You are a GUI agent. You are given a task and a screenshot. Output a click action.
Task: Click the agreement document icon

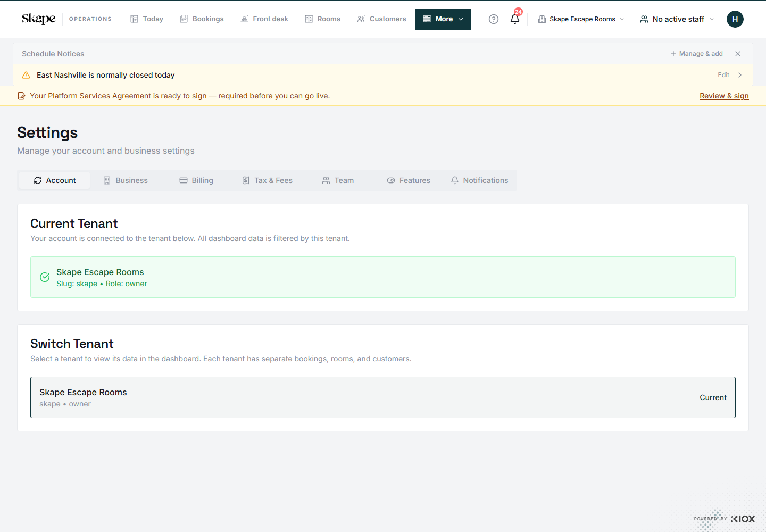click(21, 96)
